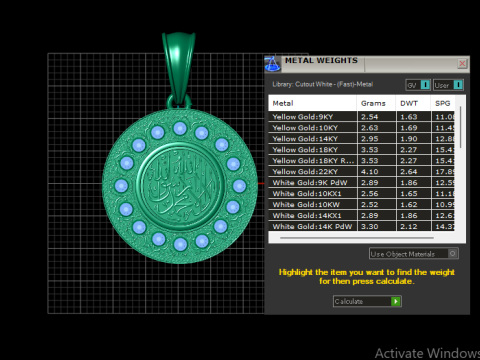Image resolution: width=480 pixels, height=360 pixels.
Task: Select the White Gold:10KW row
Action: (361, 205)
